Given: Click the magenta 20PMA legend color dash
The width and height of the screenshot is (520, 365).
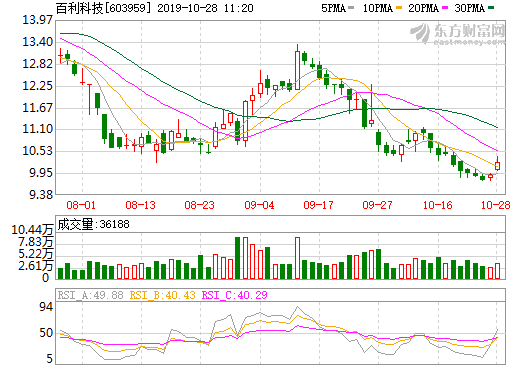Looking at the screenshot, I should click(x=445, y=7).
